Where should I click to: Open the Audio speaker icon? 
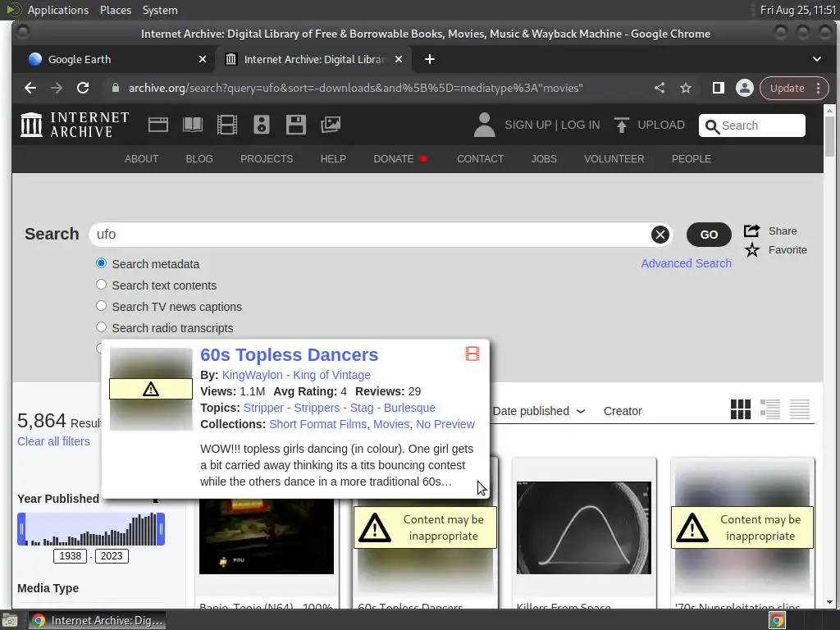tap(262, 125)
